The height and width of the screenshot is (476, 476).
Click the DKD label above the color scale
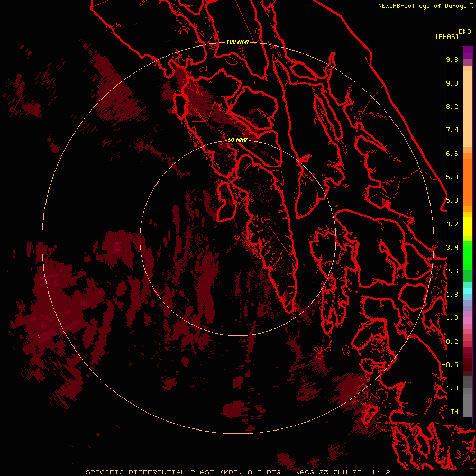[x=465, y=31]
